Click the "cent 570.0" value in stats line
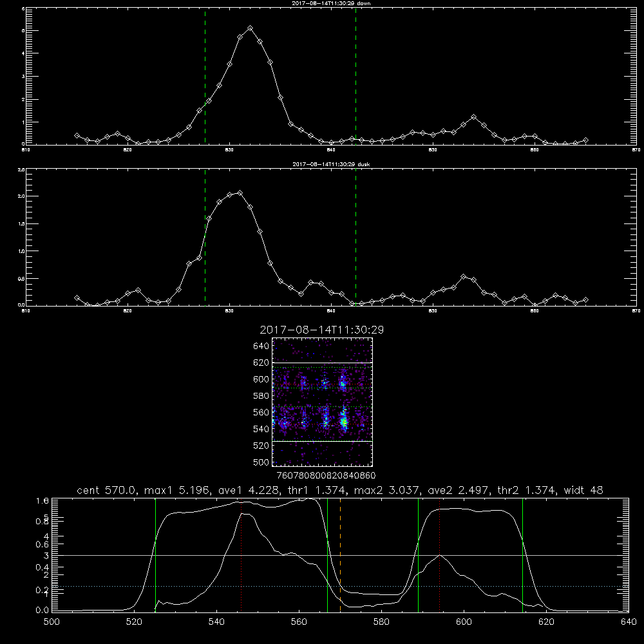Image resolution: width=644 pixels, height=644 pixels. (107, 490)
